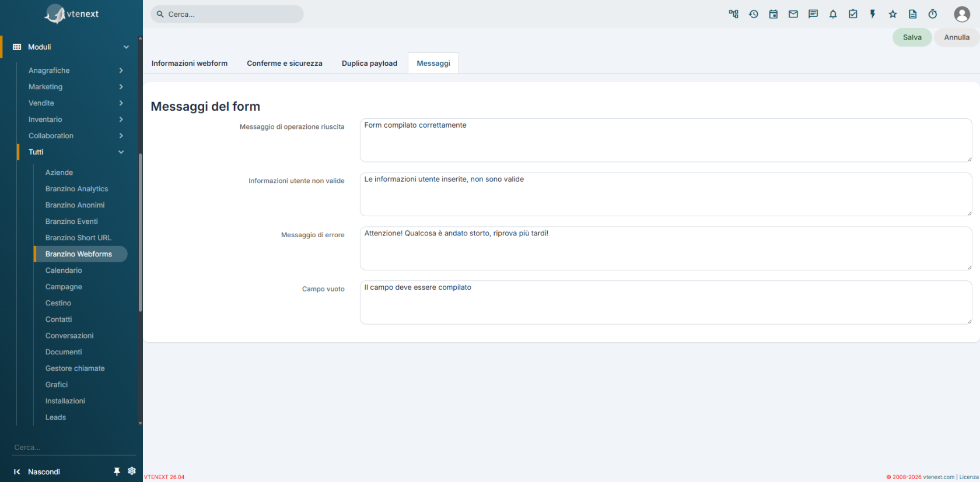Image resolution: width=980 pixels, height=482 pixels.
Task: Select the Messaggi tab
Action: [x=433, y=64]
